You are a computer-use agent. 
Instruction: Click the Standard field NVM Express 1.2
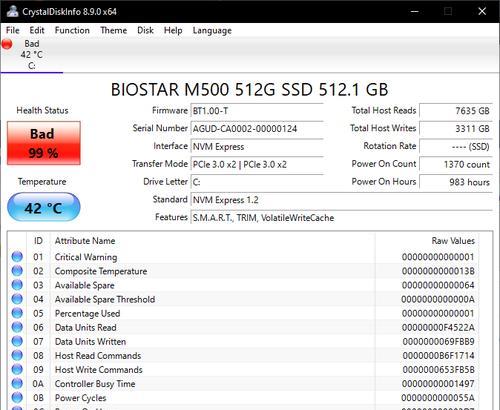pos(341,200)
